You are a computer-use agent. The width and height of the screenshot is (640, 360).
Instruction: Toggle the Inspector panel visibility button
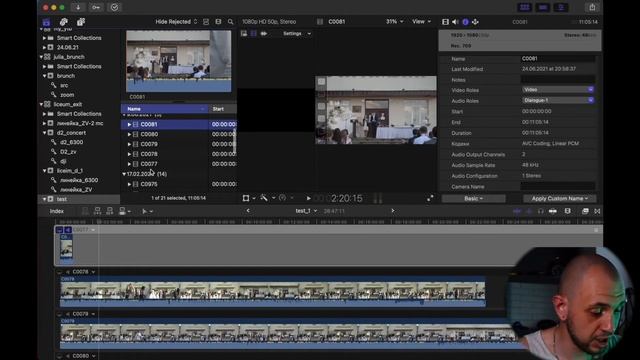pyautogui.click(x=561, y=7)
